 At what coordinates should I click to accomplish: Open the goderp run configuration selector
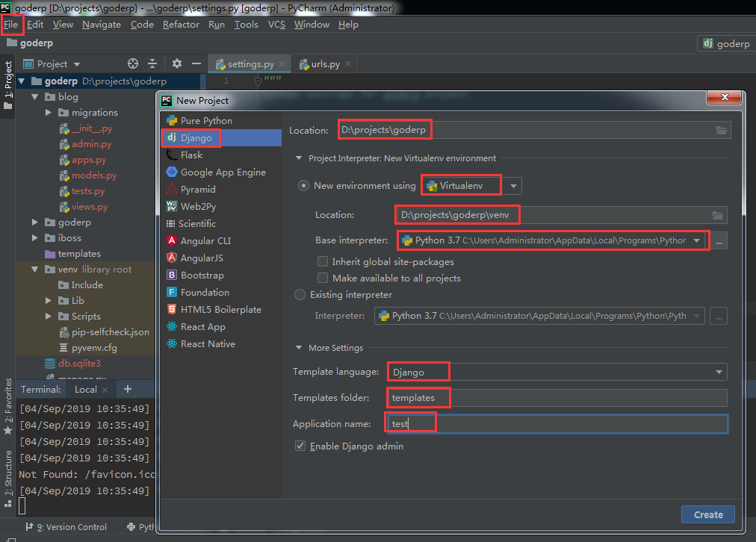[726, 43]
